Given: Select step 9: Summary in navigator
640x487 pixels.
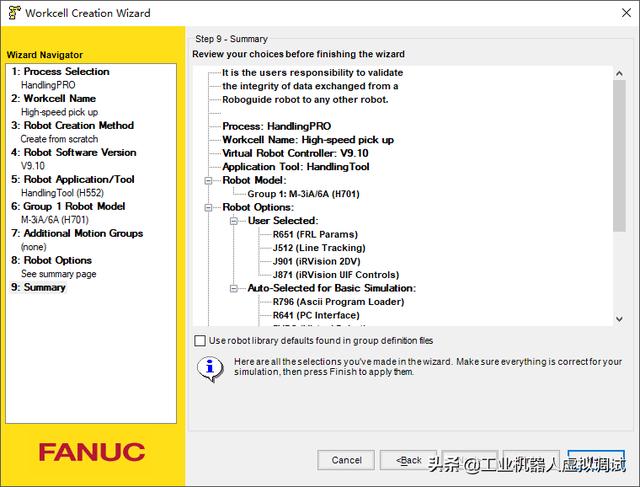Looking at the screenshot, I should click(38, 287).
